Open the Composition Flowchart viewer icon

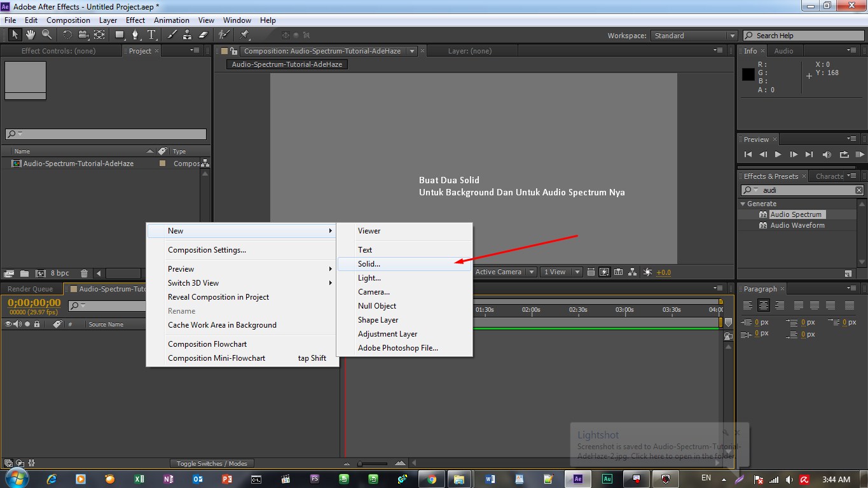[633, 272]
